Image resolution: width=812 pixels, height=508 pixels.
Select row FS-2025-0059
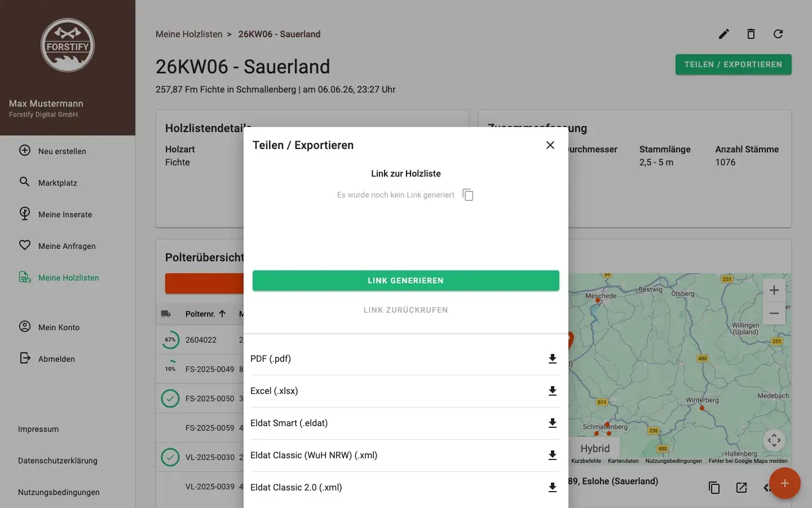(x=200, y=428)
